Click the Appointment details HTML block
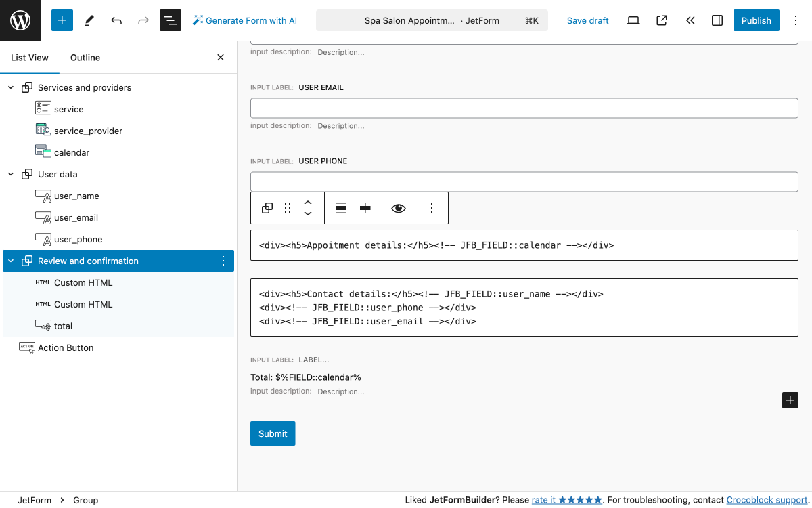The height and width of the screenshot is (508, 812). (524, 245)
